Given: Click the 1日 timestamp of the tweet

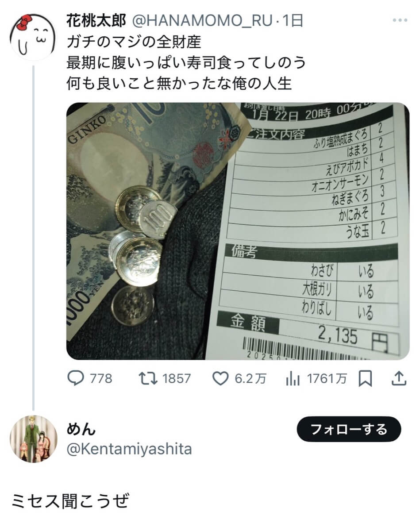Looking at the screenshot, I should (x=292, y=20).
